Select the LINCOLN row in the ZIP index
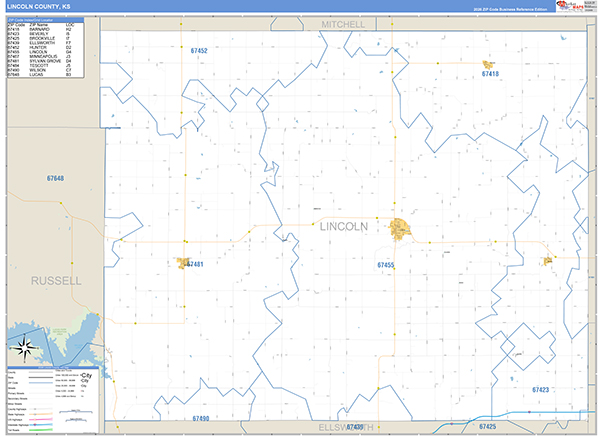Viewport: 600px width, 436px height. click(40, 52)
